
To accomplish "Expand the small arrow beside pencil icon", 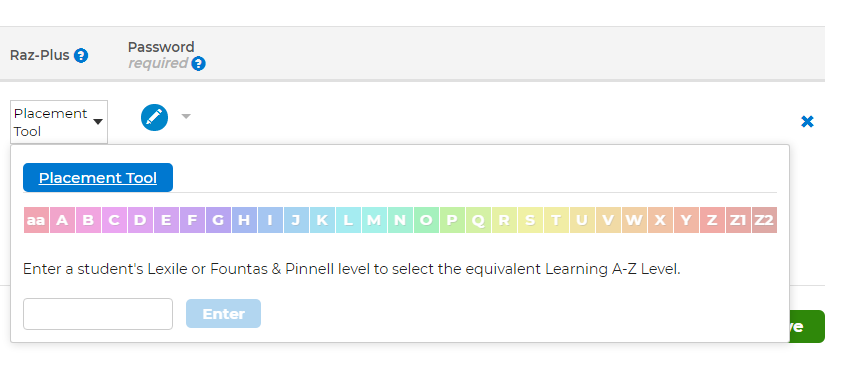I will pyautogui.click(x=186, y=116).
